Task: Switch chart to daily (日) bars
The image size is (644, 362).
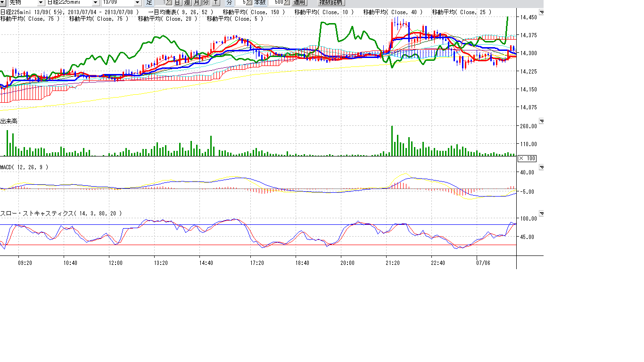Action: coord(178,2)
